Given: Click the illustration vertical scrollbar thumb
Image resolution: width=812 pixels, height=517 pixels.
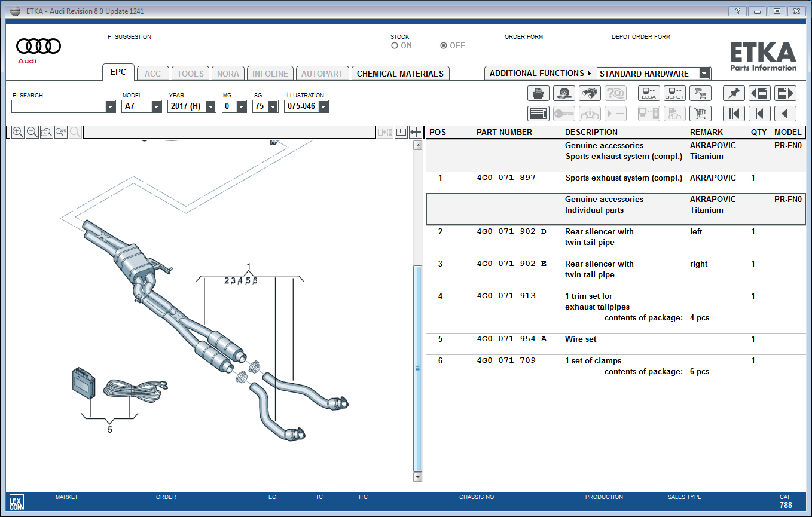Looking at the screenshot, I should click(418, 368).
